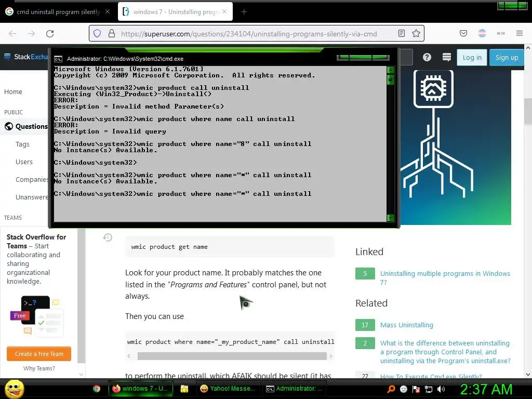Go to Home in left sidebar
The height and width of the screenshot is (399, 532).
[13, 91]
